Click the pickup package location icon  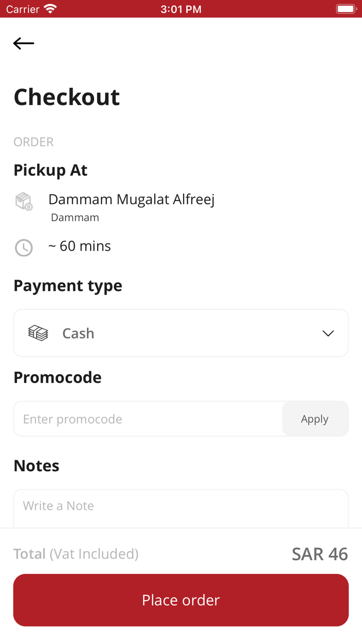pos(24,201)
